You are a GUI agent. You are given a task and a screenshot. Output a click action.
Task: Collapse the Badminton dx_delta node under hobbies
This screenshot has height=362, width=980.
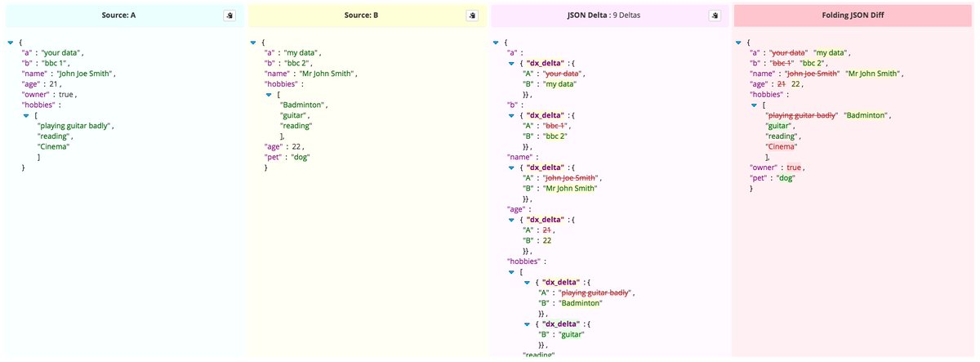527,283
